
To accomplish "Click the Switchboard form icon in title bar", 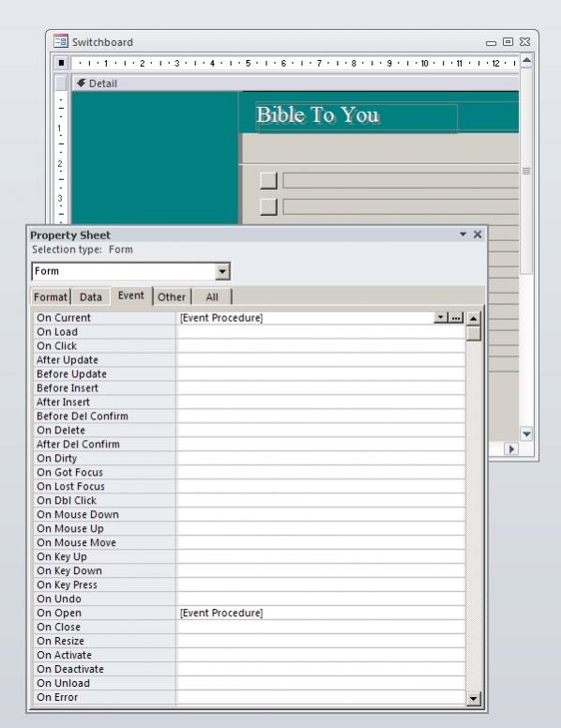I will (60, 41).
